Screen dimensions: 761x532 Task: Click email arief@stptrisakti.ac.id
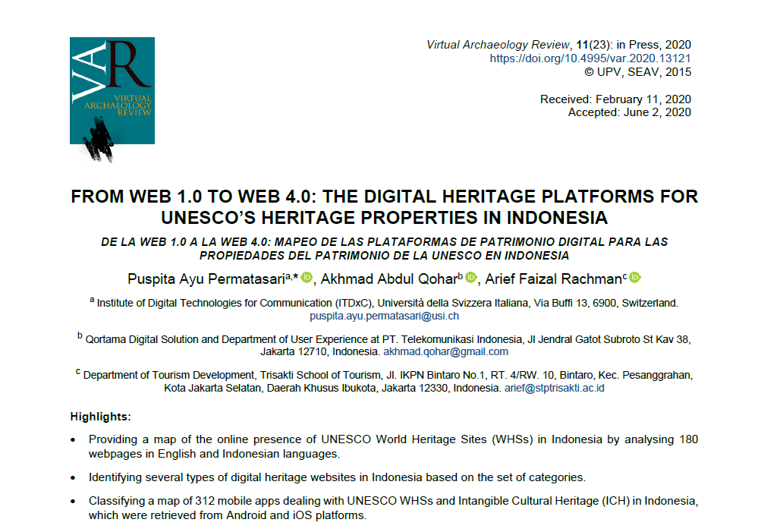pos(555,388)
